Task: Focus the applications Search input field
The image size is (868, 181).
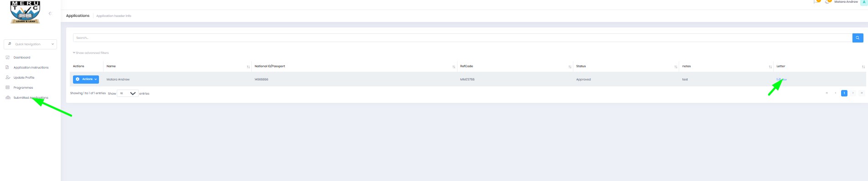Action: click(463, 38)
